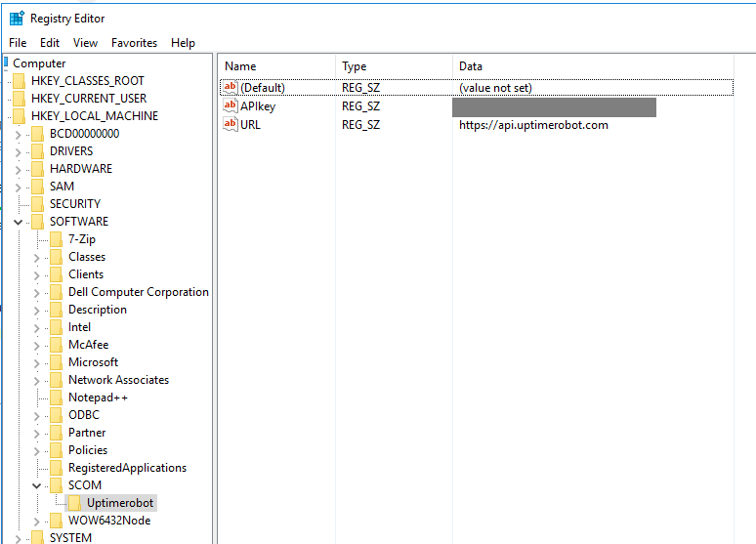Viewport: 756px width, 544px height.
Task: Click the Microsoft folder icon
Action: point(56,362)
